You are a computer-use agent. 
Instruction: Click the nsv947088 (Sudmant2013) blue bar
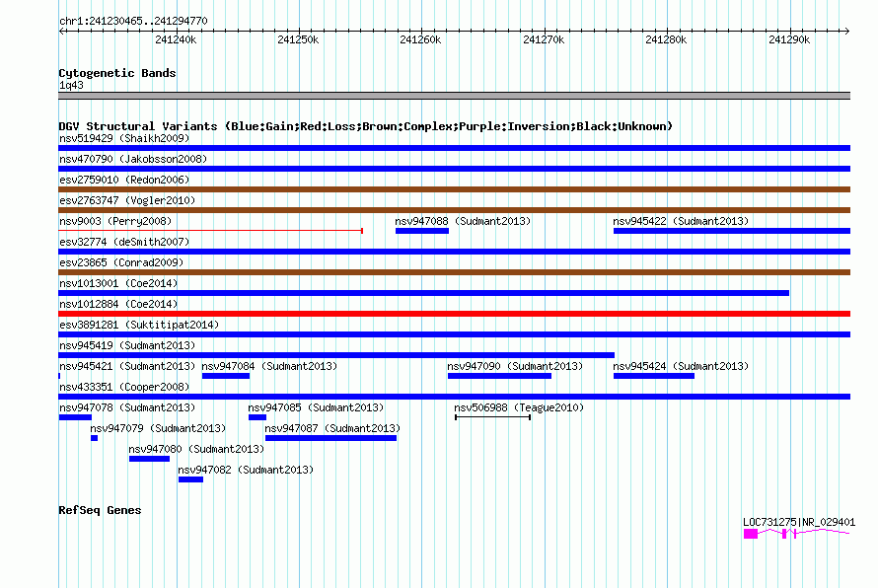pos(422,231)
